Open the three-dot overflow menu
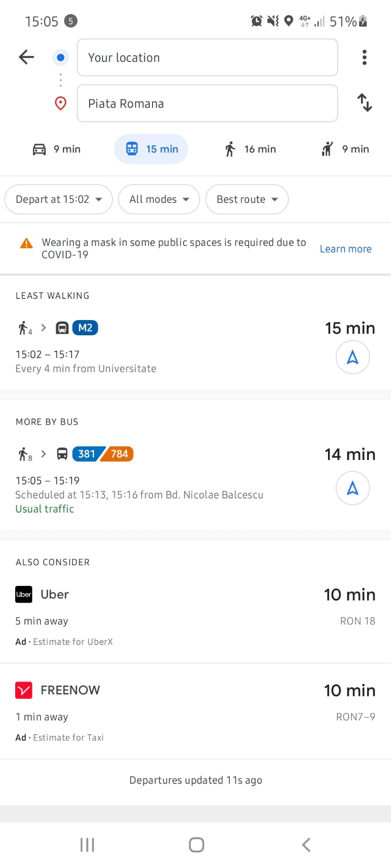 [x=364, y=57]
